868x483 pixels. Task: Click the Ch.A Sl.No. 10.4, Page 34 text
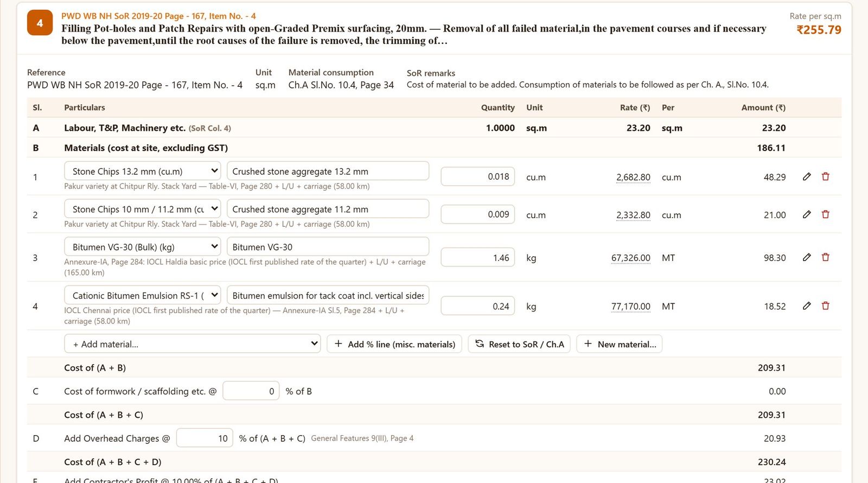point(341,85)
